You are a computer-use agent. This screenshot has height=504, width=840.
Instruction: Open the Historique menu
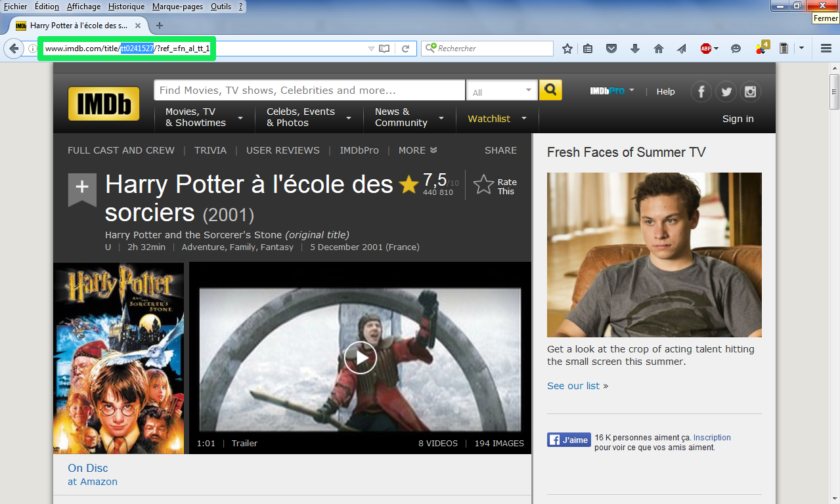tap(126, 7)
